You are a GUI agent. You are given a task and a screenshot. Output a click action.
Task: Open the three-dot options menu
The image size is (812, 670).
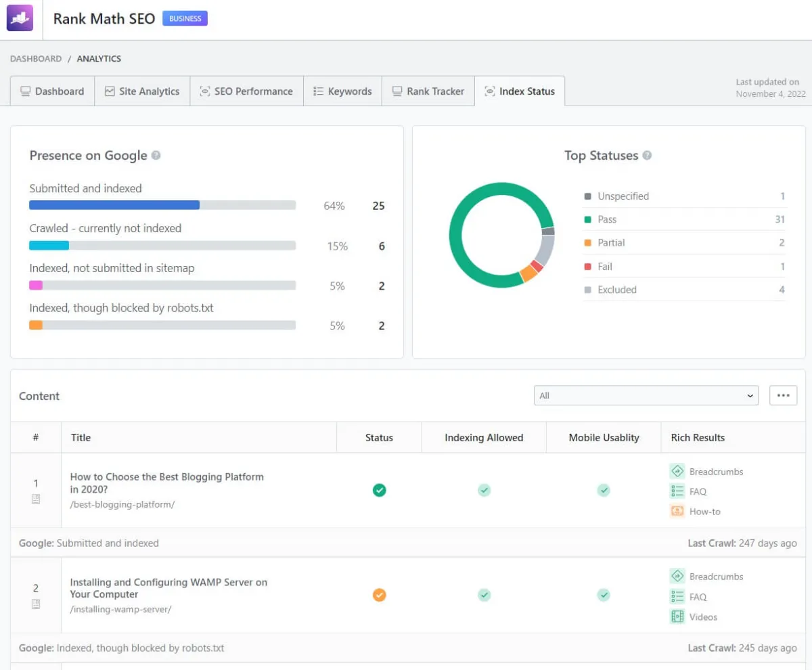pos(783,396)
